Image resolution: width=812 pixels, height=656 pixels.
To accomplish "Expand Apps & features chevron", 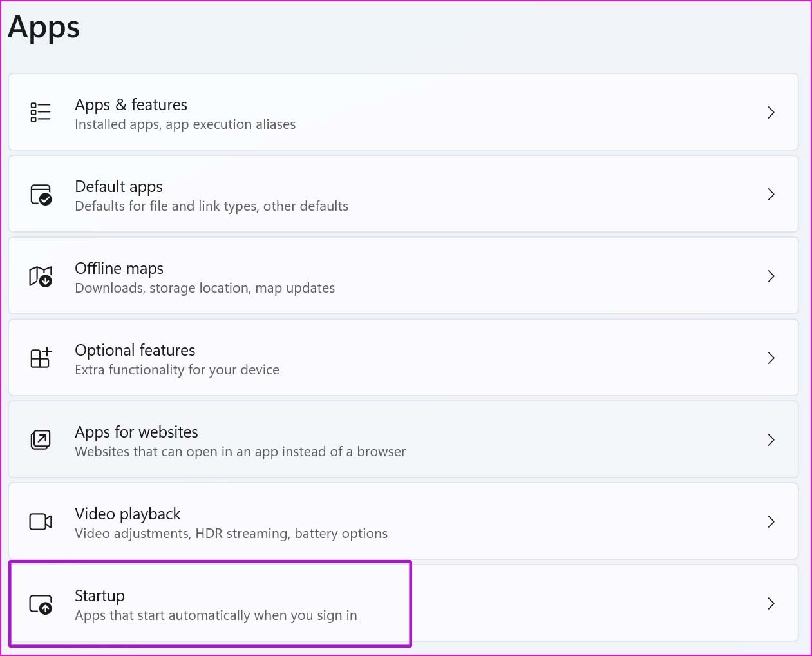I will (771, 112).
